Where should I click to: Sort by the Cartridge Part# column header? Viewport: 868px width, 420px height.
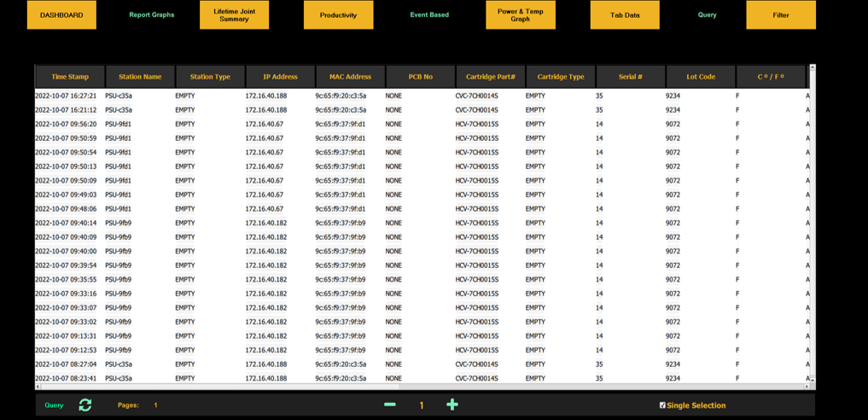pyautogui.click(x=490, y=77)
